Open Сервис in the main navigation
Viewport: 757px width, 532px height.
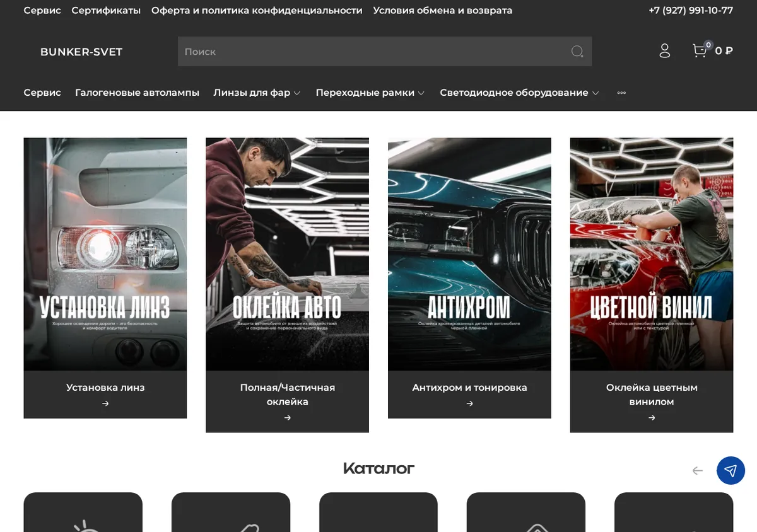(42, 93)
